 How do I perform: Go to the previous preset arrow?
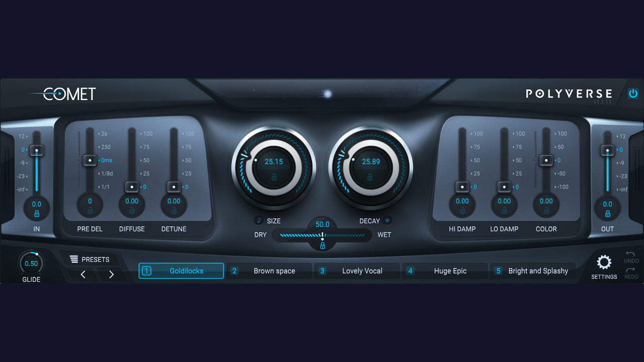coord(83,275)
